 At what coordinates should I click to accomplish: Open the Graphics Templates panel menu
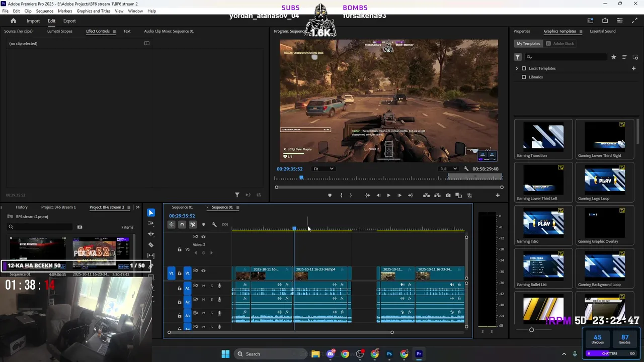[x=581, y=31]
